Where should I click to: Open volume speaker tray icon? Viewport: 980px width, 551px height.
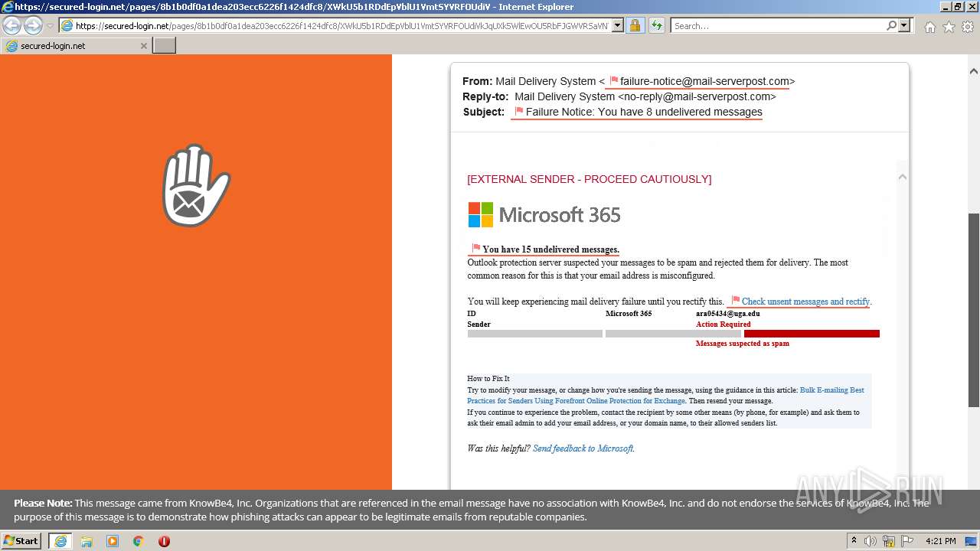pyautogui.click(x=871, y=541)
